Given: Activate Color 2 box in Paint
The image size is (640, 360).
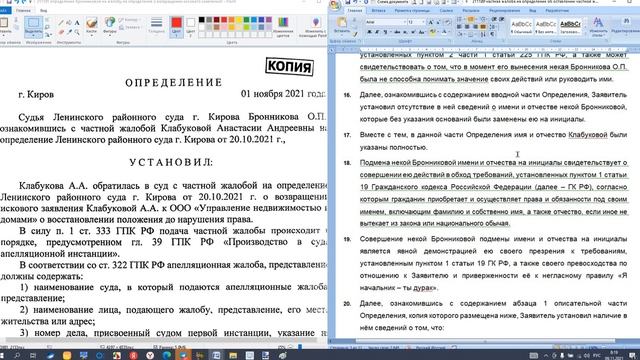Looking at the screenshot, I should point(191,27).
